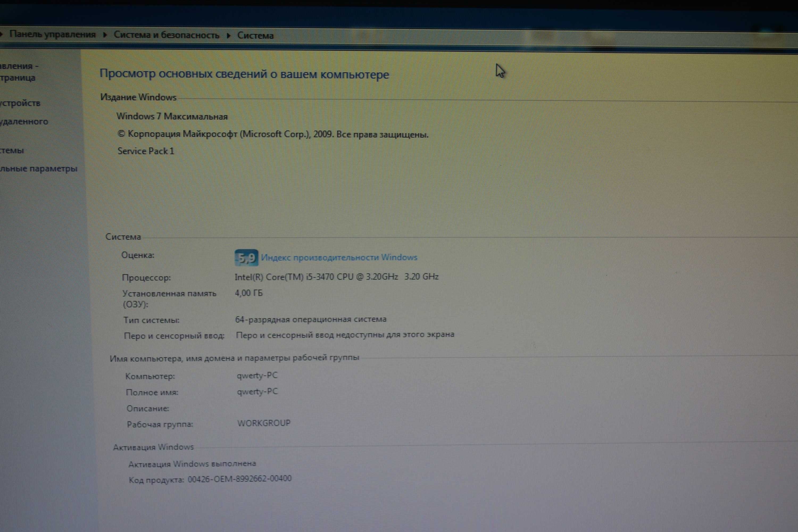Open sidebar link ending 'темы'
This screenshot has height=532, width=798.
pyautogui.click(x=12, y=150)
